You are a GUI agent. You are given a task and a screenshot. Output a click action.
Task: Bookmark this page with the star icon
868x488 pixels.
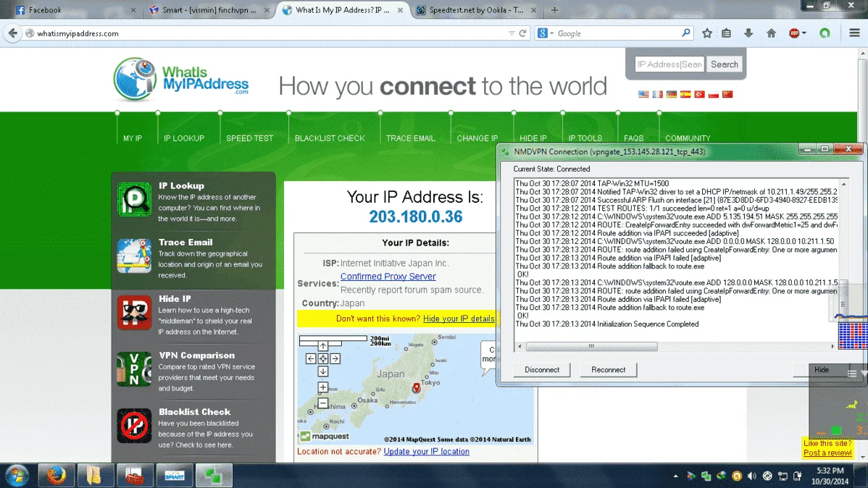[x=707, y=33]
